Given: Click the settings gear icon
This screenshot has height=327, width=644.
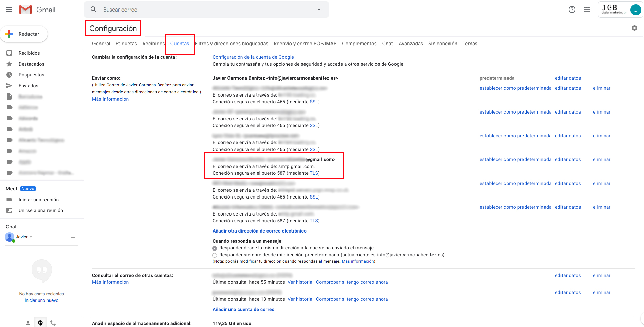Looking at the screenshot, I should point(634,28).
